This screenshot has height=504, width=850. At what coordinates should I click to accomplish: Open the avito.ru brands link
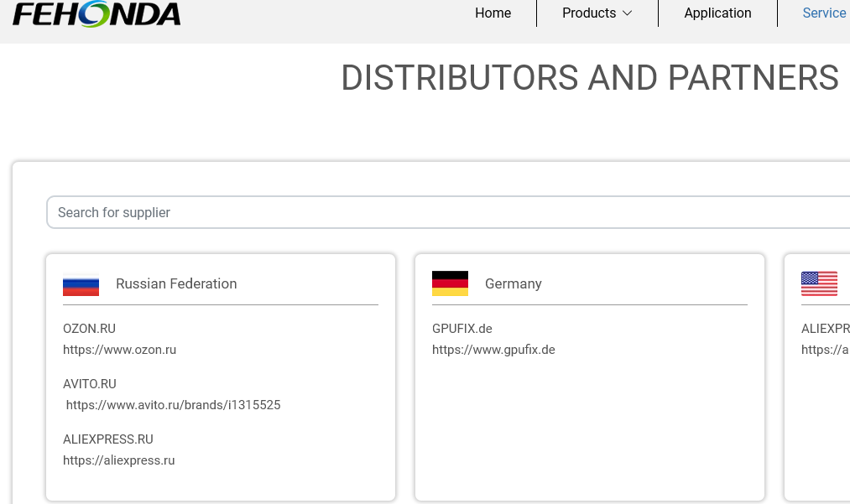(173, 405)
